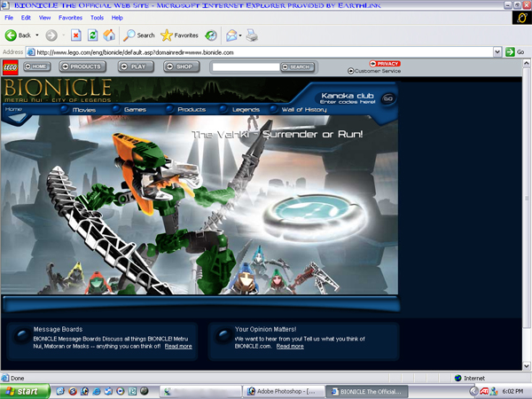This screenshot has width=532, height=399.
Task: Click the Kanoka club GO button
Action: (388, 98)
